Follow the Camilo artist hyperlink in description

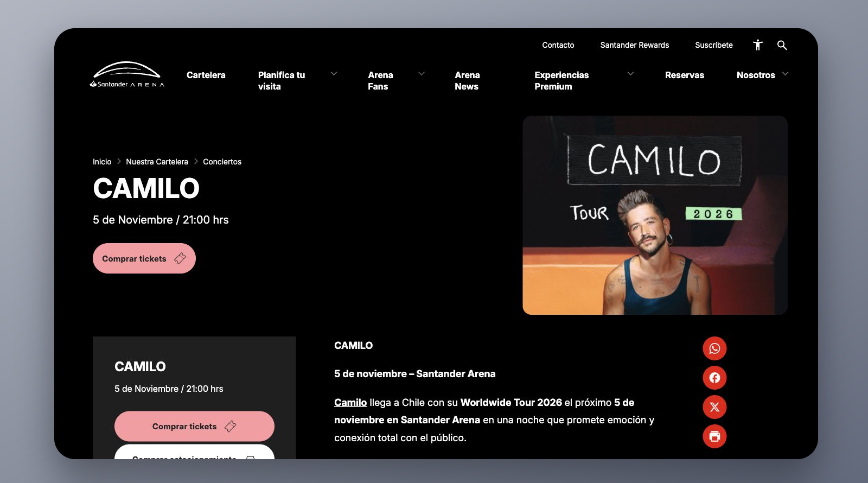tap(350, 403)
